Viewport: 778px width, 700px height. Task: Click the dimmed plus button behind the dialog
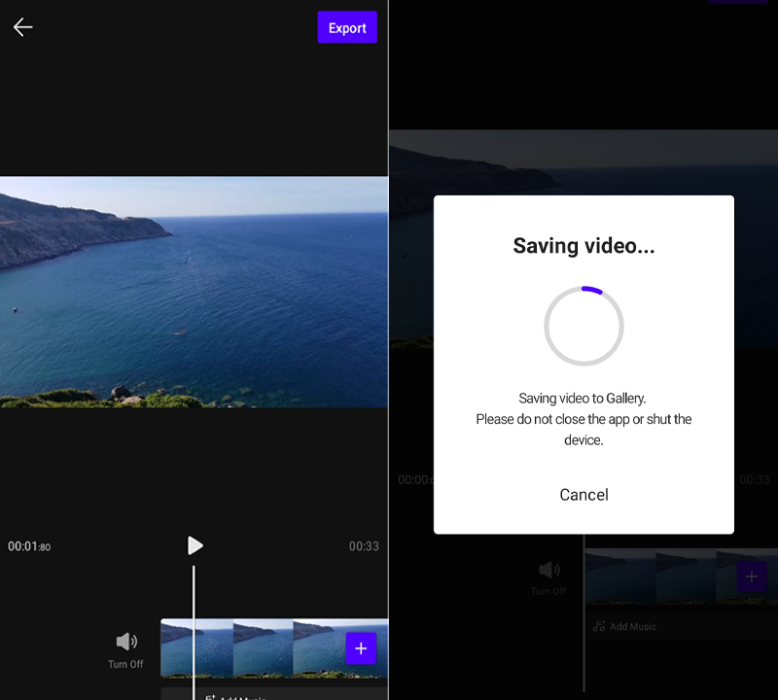pos(751,576)
